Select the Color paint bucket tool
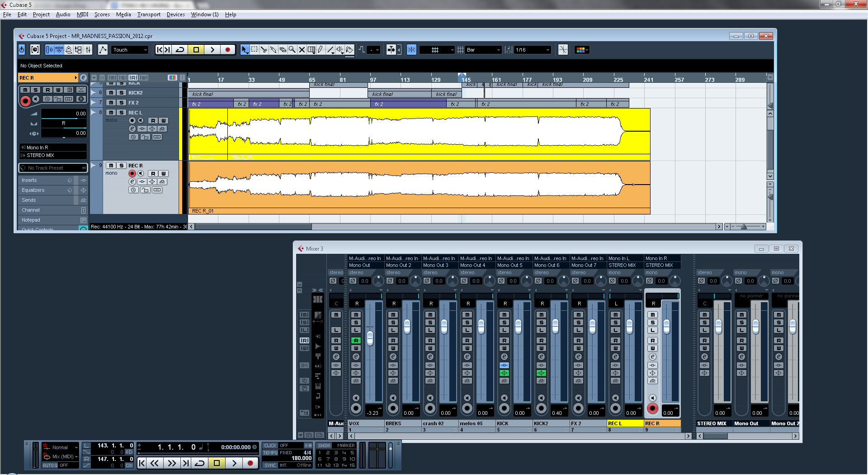Screen dimensions: 868x475 [x=349, y=50]
